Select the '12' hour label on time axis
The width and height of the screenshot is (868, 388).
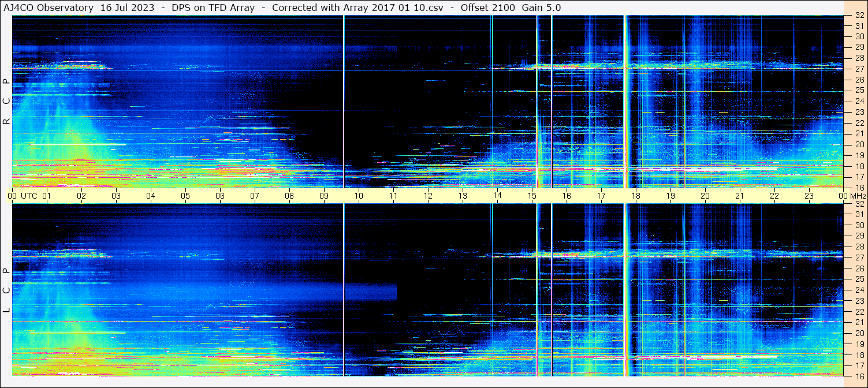coord(428,196)
